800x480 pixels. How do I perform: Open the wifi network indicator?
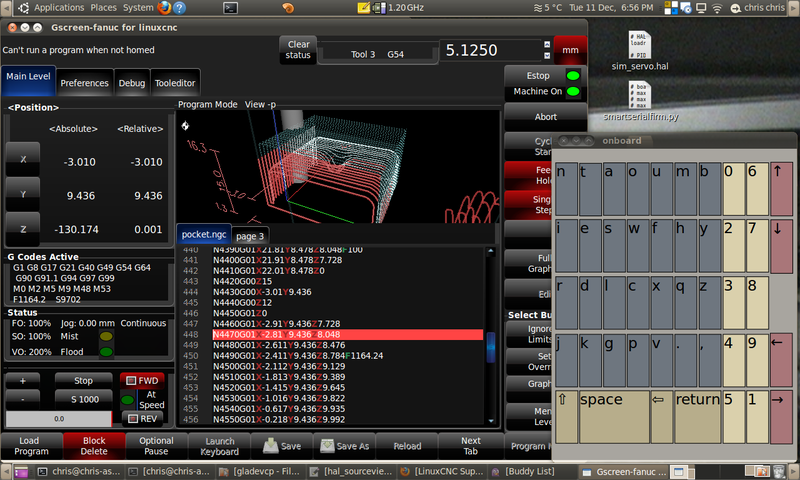[717, 8]
